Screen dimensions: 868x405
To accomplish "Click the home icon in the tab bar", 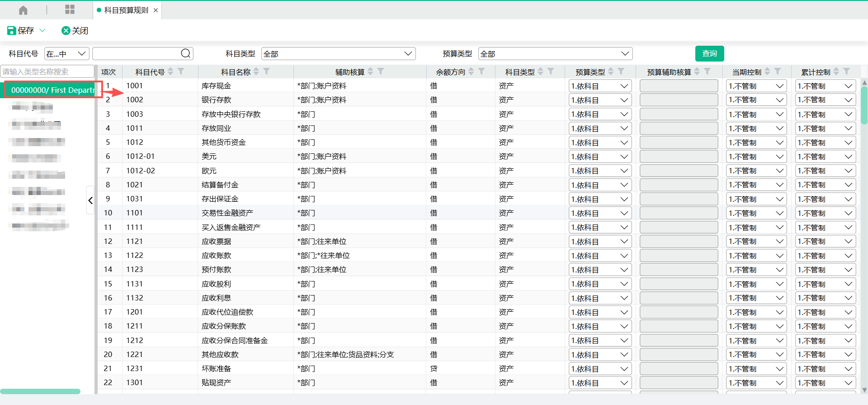I will click(23, 10).
